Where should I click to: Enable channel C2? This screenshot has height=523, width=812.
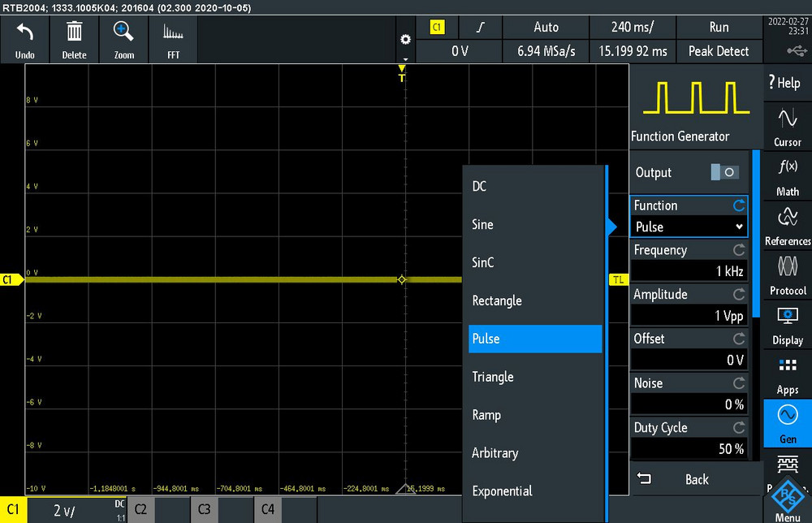click(x=140, y=509)
